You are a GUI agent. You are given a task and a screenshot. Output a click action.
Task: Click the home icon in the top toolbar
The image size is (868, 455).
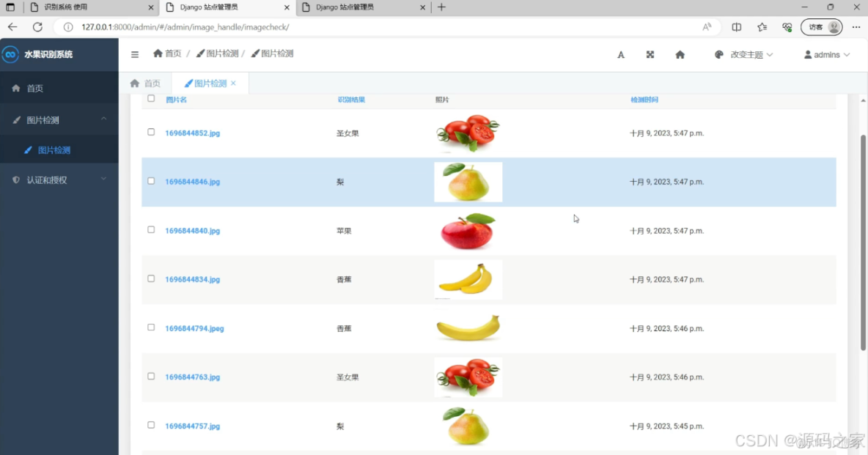pos(680,54)
